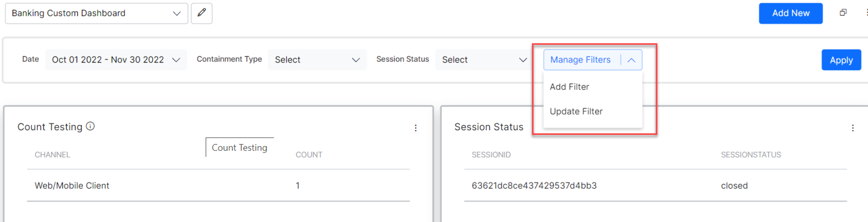Click the SESSIONSTATUS column header

[x=751, y=155]
